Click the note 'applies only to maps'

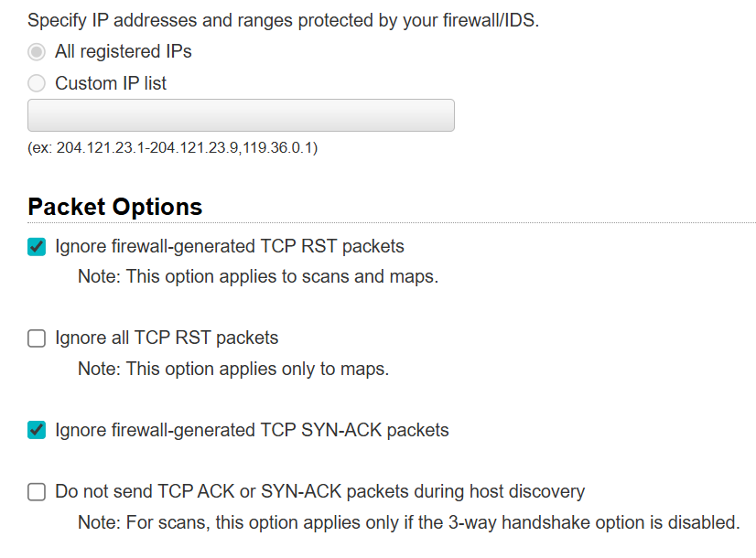click(233, 370)
